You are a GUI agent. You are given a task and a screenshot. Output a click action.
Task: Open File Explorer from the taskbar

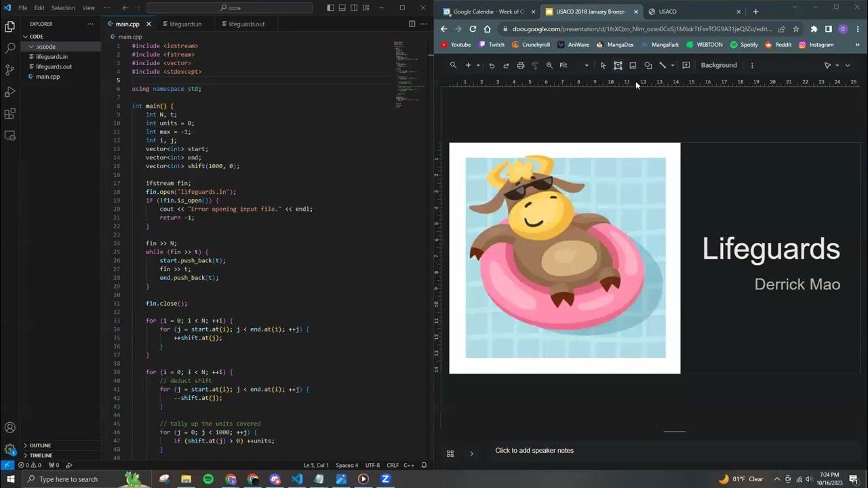186,479
